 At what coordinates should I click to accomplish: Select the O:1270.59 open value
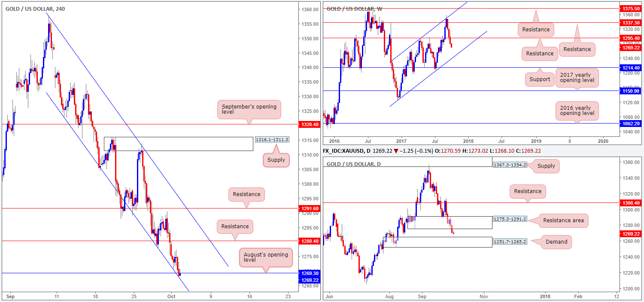(447, 152)
